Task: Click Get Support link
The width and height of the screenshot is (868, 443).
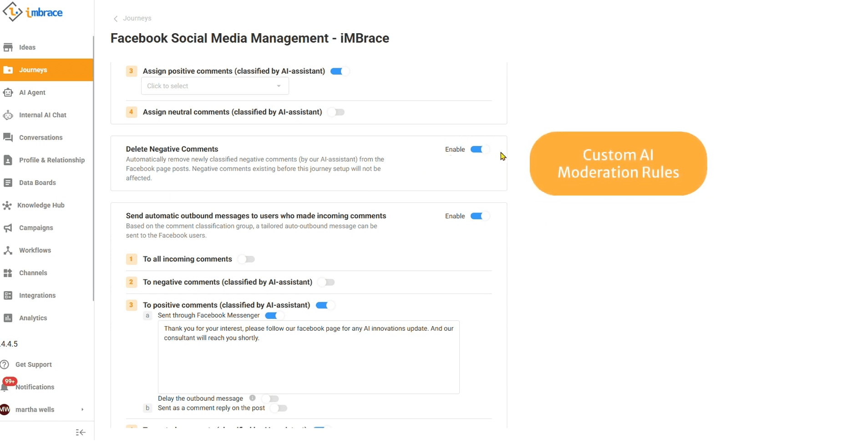Action: click(34, 365)
